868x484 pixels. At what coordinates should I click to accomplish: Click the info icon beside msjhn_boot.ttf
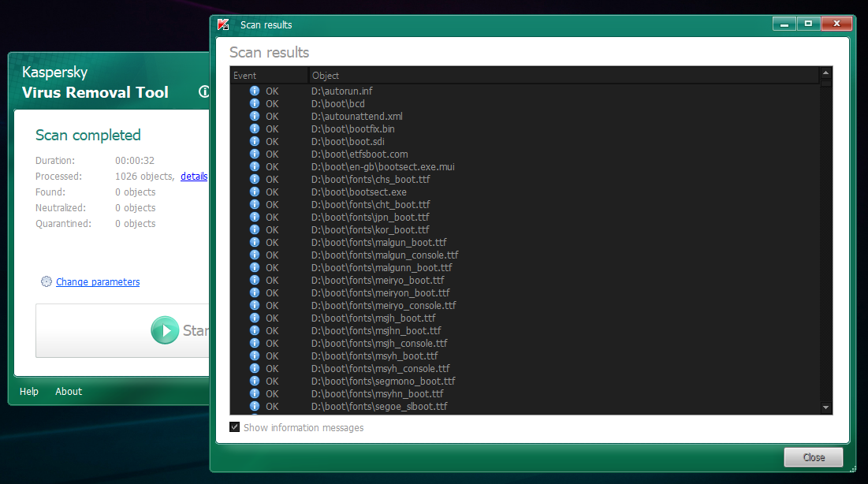tap(255, 330)
